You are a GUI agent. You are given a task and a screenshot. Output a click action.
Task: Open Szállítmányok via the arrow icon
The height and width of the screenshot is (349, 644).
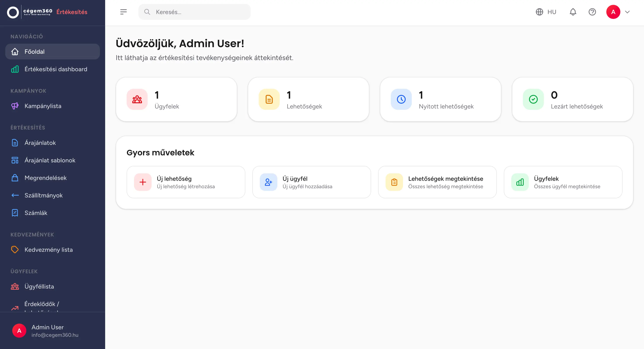coord(15,195)
